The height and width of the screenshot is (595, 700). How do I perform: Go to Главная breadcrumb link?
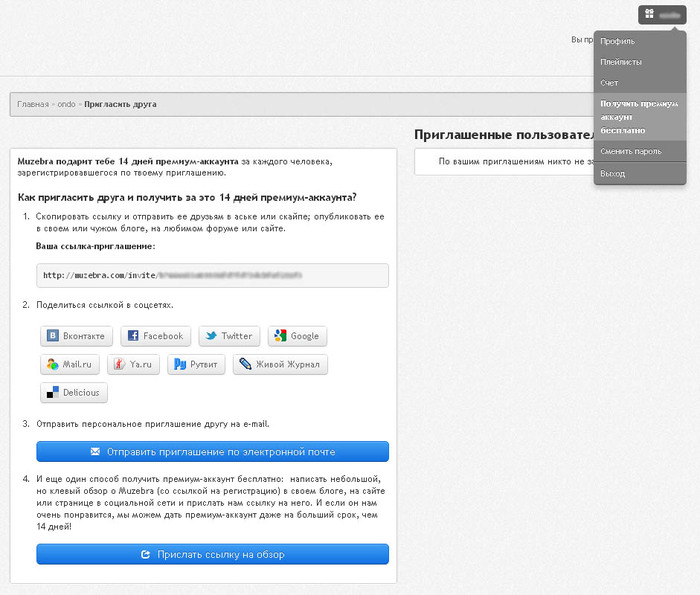[33, 104]
